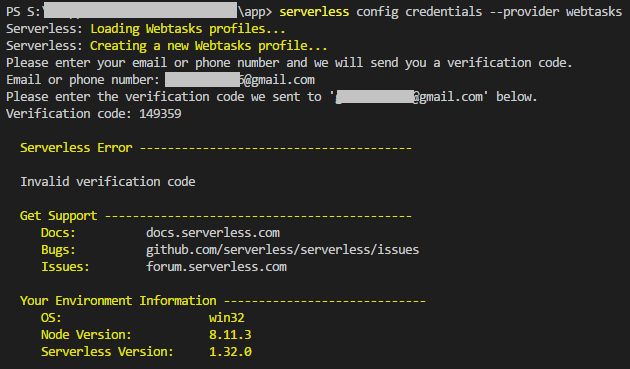Click the '--provider webtasks' argument
Viewport: 630px width, 369px height.
point(556,12)
